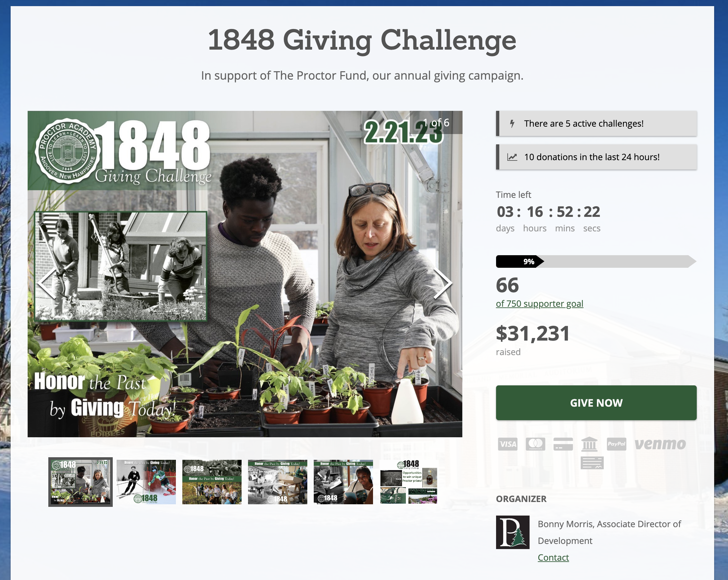Screen dimensions: 728x580
Task: Open the 5 active challenges banner
Action: pyautogui.click(x=596, y=124)
